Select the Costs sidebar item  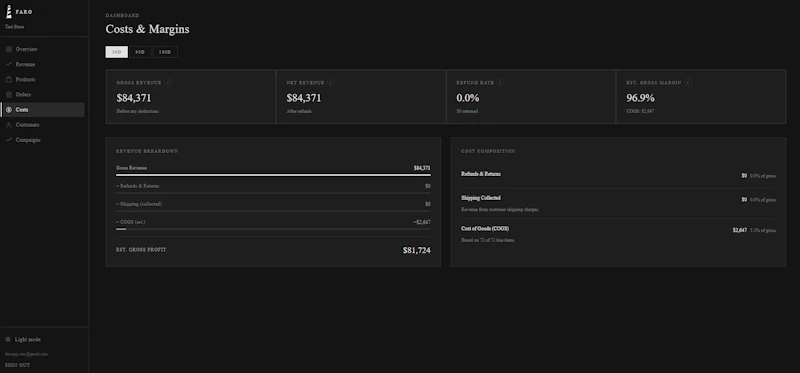43,110
